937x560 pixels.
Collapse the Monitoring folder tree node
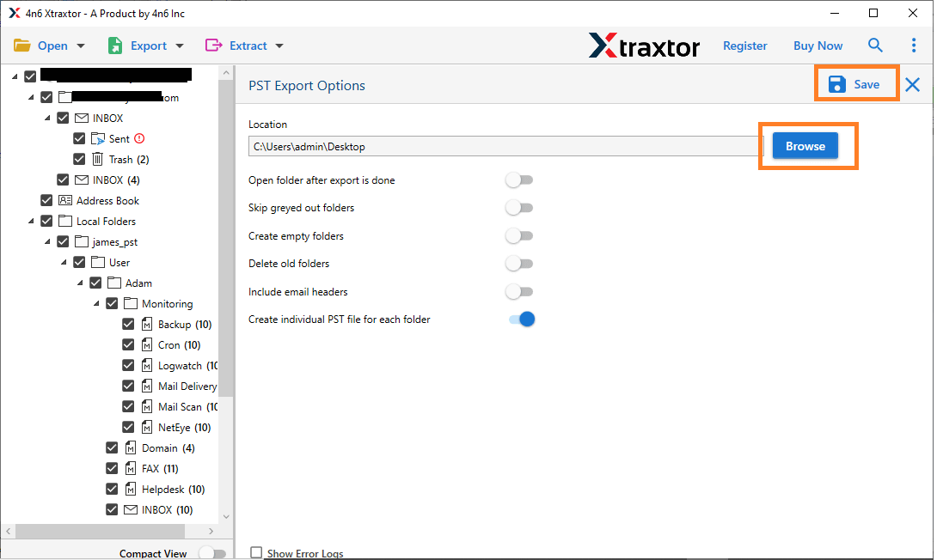(97, 304)
